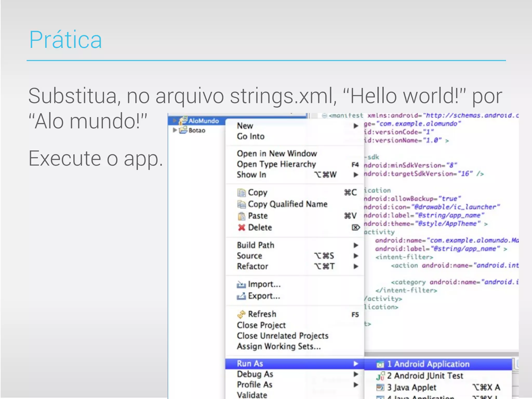Open the Source submenu
This screenshot has height=399, width=532.
295,256
